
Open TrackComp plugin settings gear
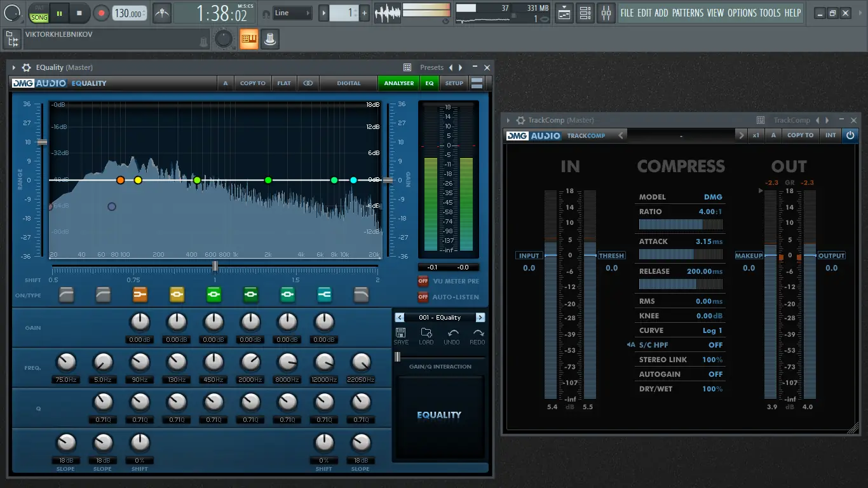[520, 120]
